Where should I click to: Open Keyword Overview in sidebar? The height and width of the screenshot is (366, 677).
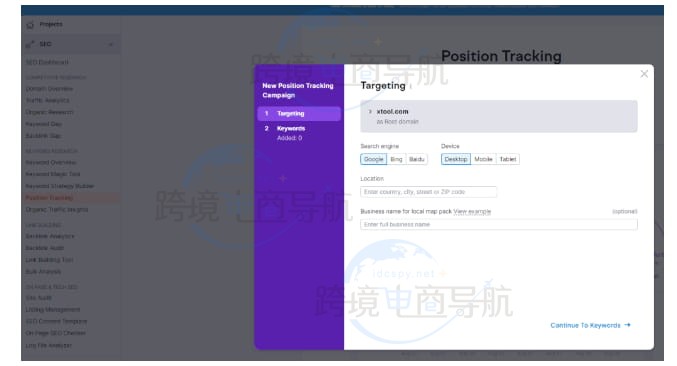click(51, 162)
